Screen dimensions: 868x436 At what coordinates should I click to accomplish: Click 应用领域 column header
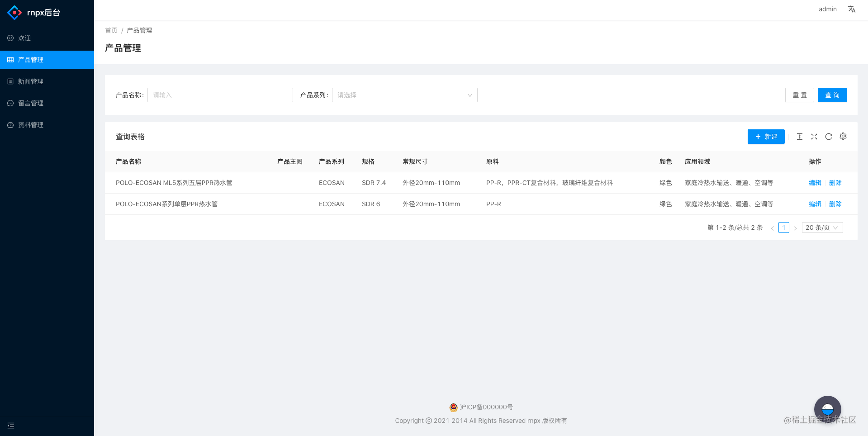coord(697,161)
